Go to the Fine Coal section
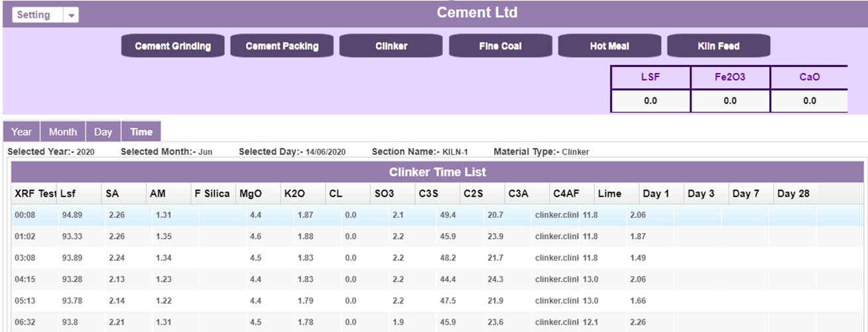Image resolution: width=868 pixels, height=332 pixels. tap(500, 46)
